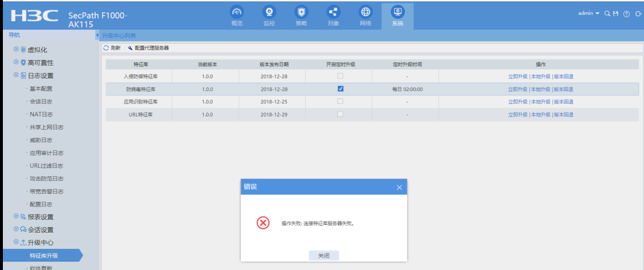The height and width of the screenshot is (270, 644).
Task: Open the 攻击防范日志 menu item
Action: coord(46,179)
